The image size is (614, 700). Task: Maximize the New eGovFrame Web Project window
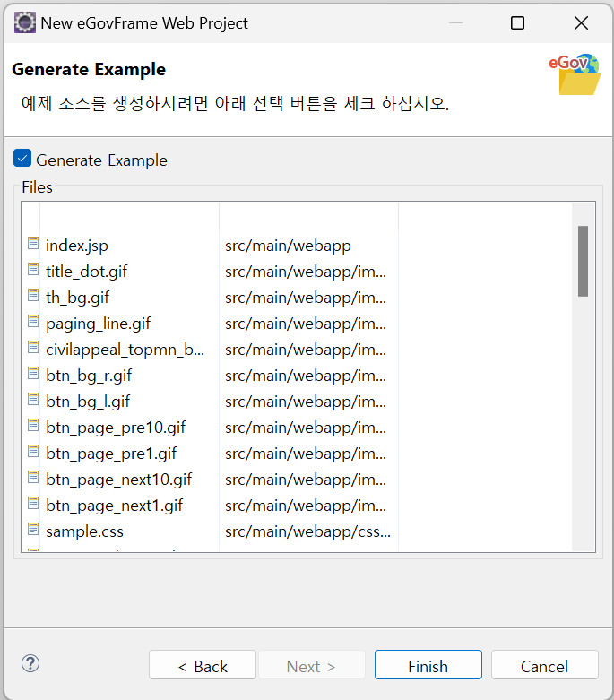517,23
